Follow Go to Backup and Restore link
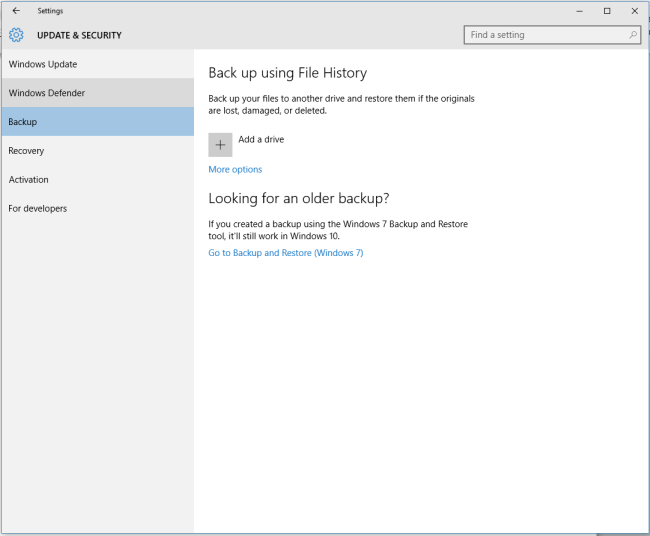Viewport: 650px width, 536px height. (x=285, y=253)
